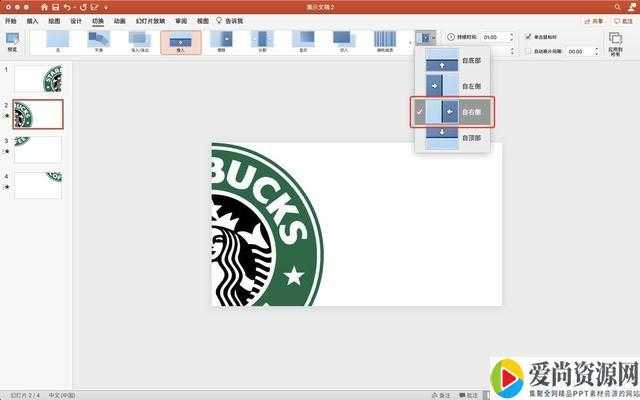
Task: Select 自左侧 from-left in effect options
Action: 453,87
